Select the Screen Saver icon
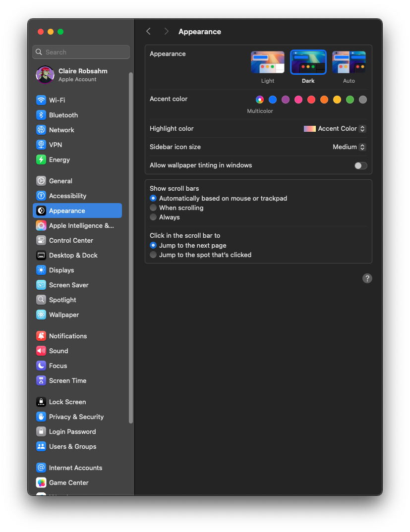The image size is (410, 532). 41,285
